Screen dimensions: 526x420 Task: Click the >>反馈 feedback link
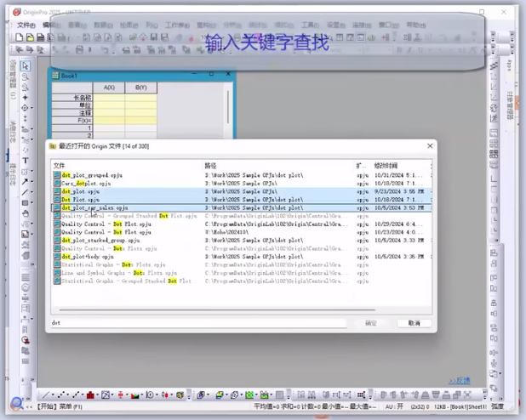click(x=460, y=381)
